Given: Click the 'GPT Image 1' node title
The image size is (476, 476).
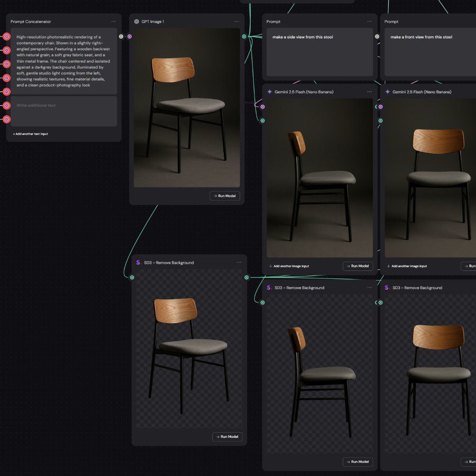Looking at the screenshot, I should 152,22.
